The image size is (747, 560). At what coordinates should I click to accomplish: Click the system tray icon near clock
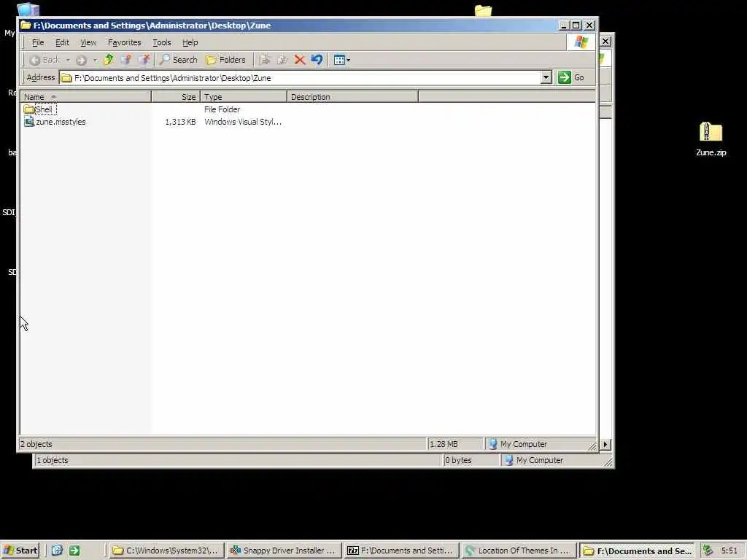tap(708, 551)
